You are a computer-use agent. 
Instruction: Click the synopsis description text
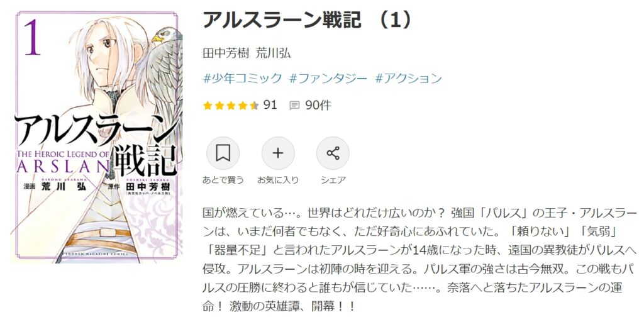tap(420, 260)
